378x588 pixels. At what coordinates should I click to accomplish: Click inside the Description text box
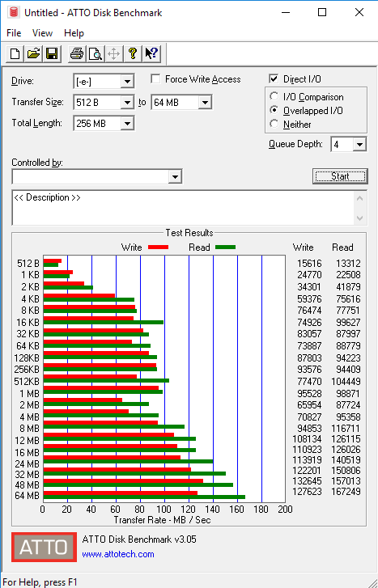point(183,208)
